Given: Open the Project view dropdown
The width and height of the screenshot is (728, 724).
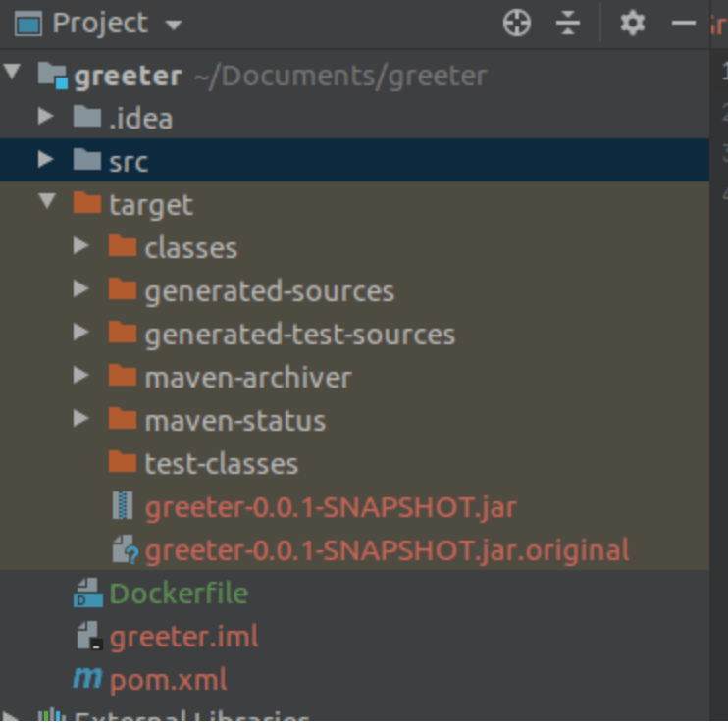Looking at the screenshot, I should pyautogui.click(x=174, y=24).
